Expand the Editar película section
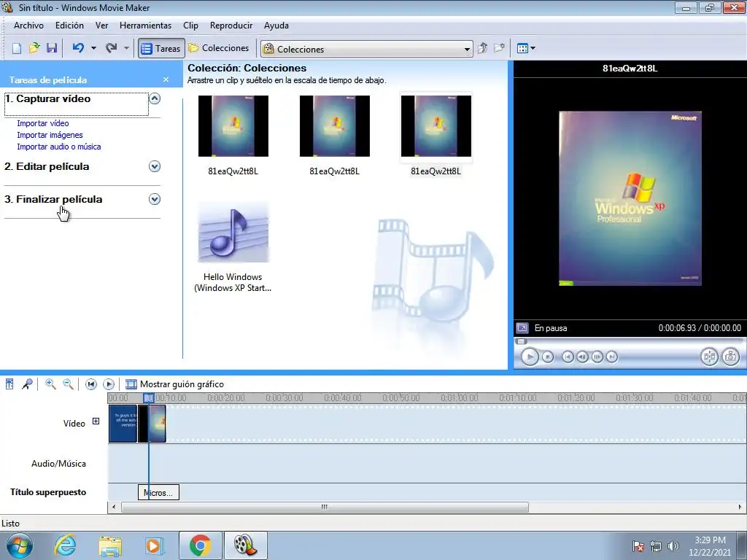 pos(155,166)
